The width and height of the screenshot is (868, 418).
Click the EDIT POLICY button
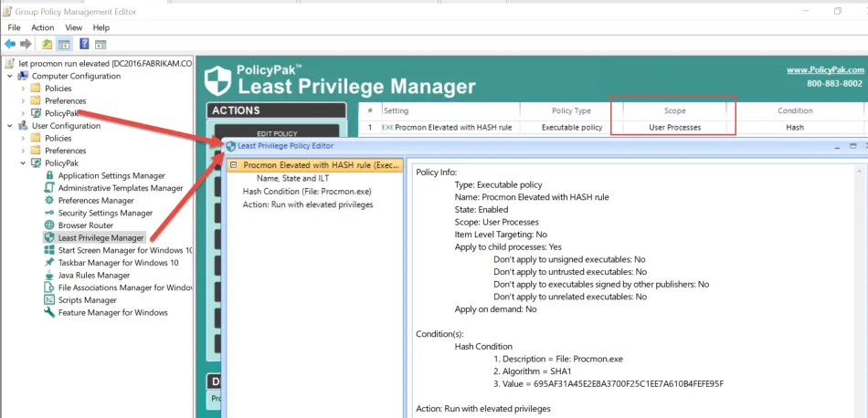click(277, 132)
